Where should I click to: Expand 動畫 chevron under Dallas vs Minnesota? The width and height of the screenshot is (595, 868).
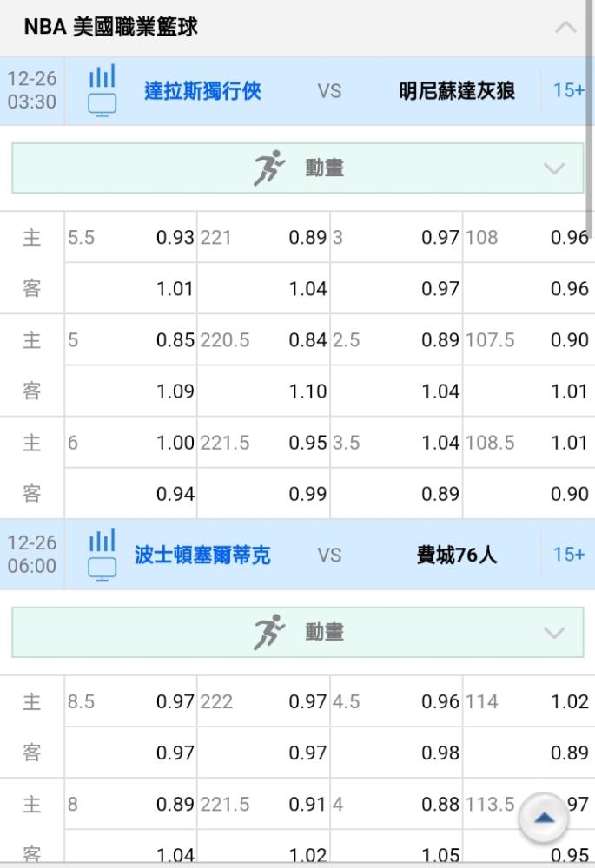coord(554,168)
